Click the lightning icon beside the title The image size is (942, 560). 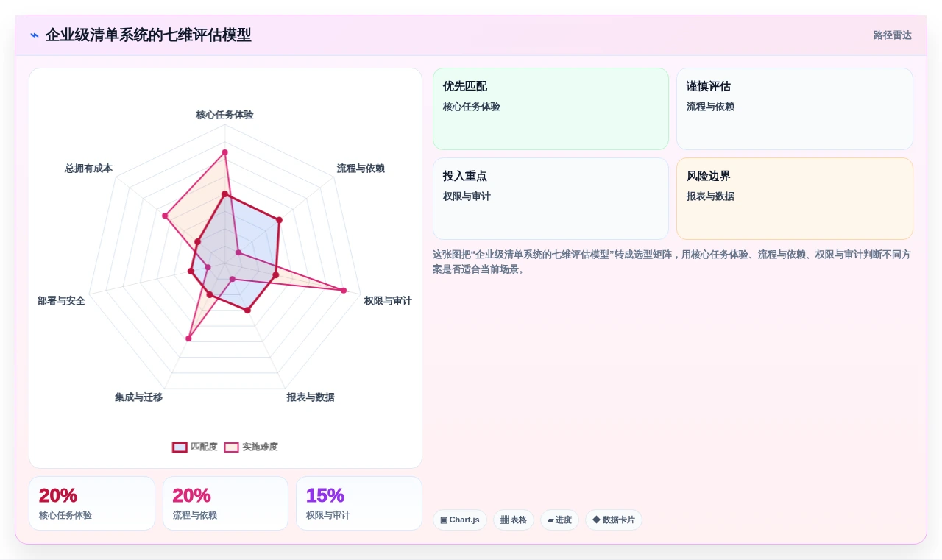[35, 35]
